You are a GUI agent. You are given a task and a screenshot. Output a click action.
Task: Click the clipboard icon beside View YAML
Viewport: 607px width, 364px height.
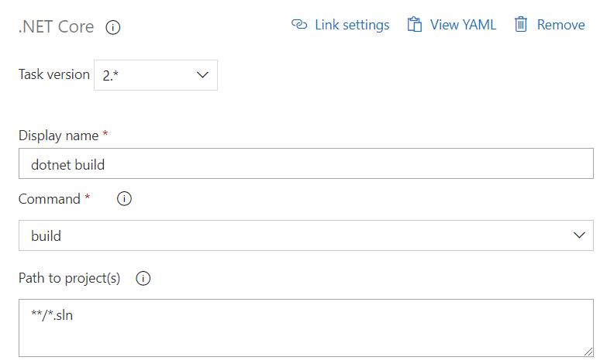tap(414, 24)
